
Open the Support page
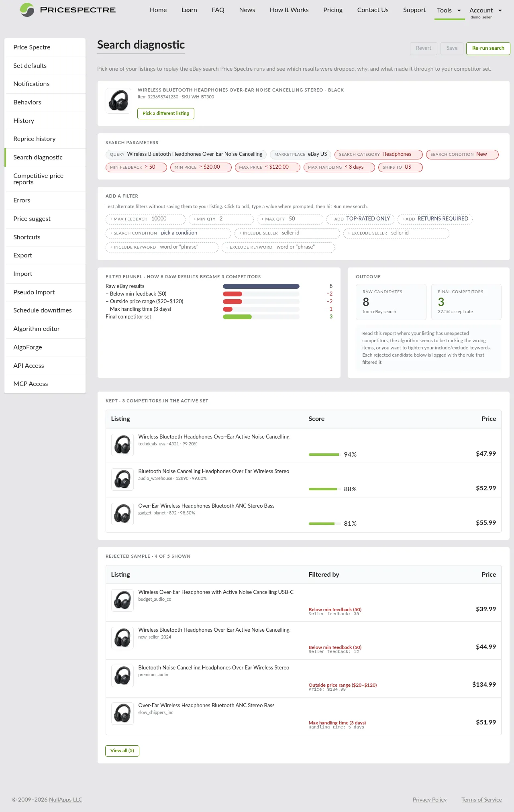414,10
